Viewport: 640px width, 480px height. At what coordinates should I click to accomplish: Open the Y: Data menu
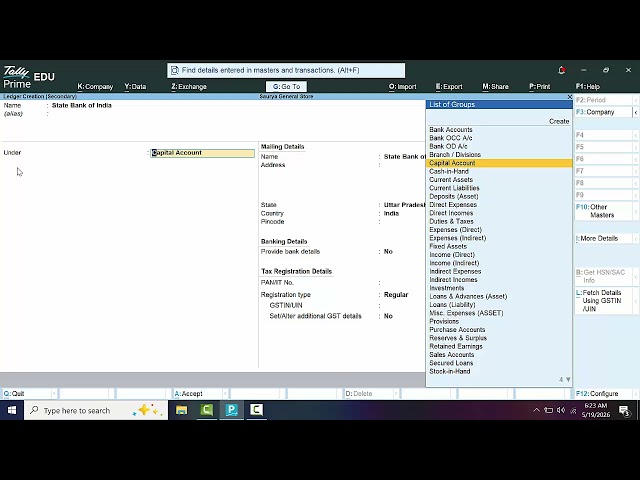point(135,87)
